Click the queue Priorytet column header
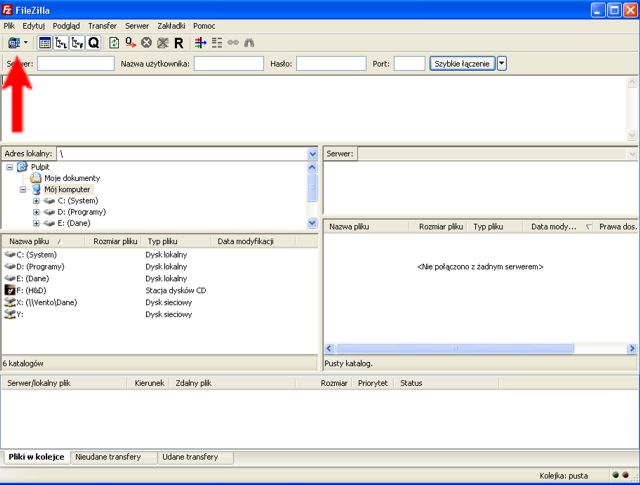640x485 pixels. [373, 383]
